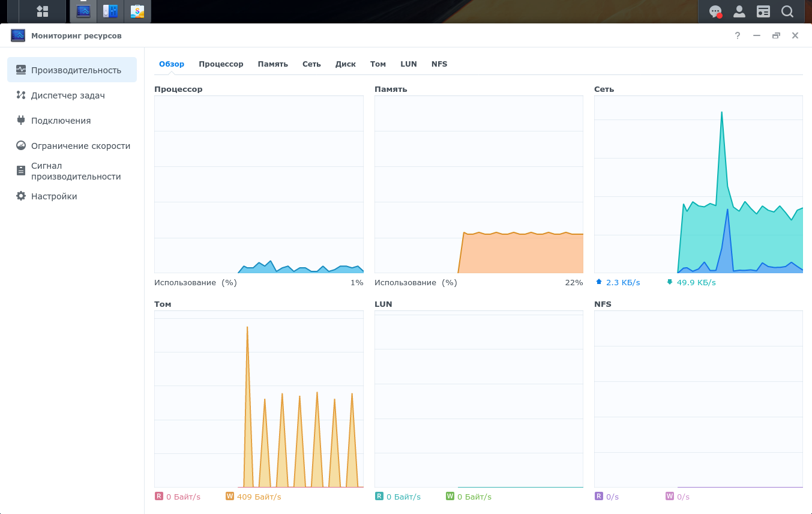The width and height of the screenshot is (812, 514).
Task: Select Подключения in sidebar
Action: coord(72,120)
